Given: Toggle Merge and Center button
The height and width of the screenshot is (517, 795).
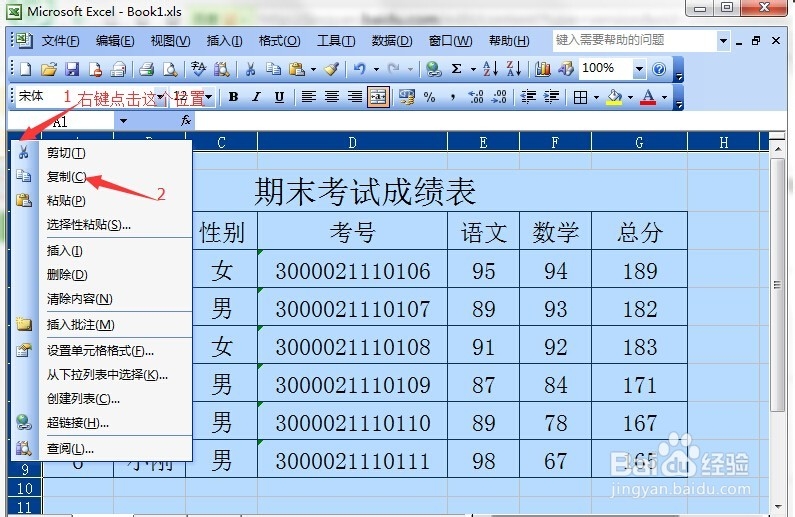Looking at the screenshot, I should pos(378,97).
